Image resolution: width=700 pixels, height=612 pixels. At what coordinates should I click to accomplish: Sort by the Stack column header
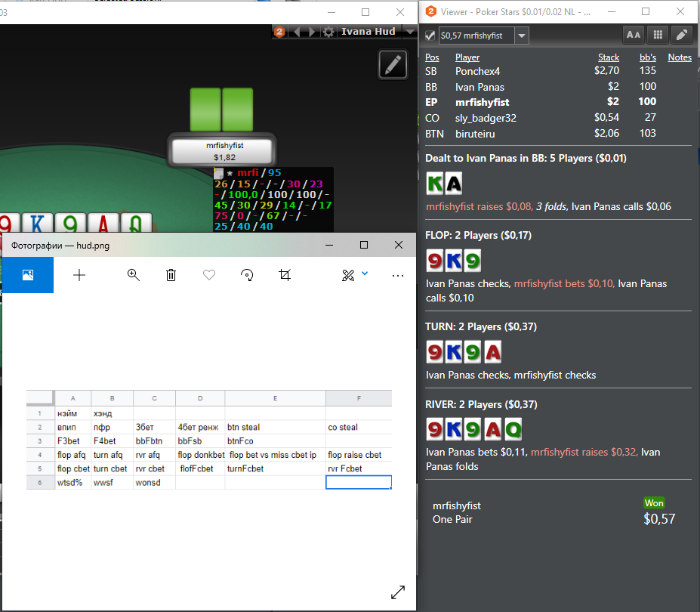point(609,57)
